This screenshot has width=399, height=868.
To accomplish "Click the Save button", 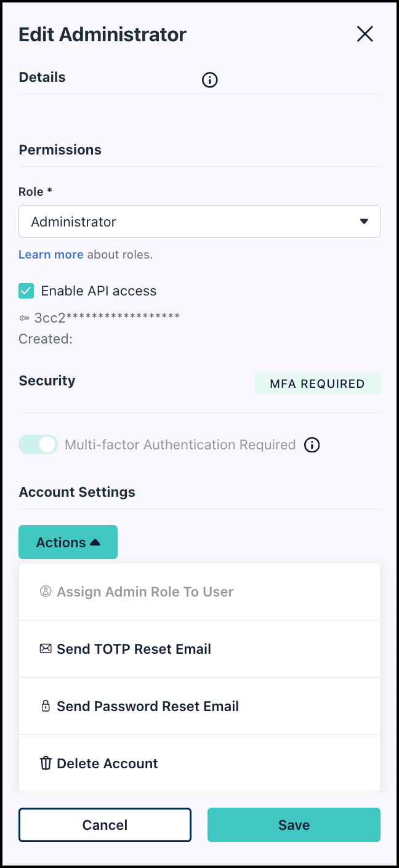I will pos(294,825).
